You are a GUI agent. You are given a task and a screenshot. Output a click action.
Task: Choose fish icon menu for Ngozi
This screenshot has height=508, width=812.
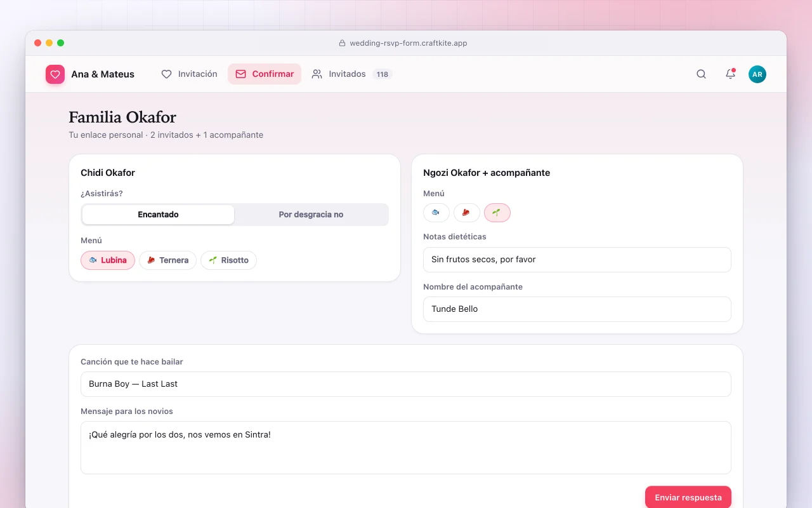[436, 213]
